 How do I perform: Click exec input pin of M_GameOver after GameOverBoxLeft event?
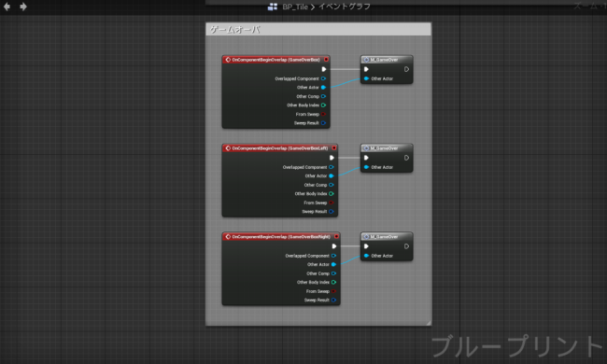tap(366, 158)
